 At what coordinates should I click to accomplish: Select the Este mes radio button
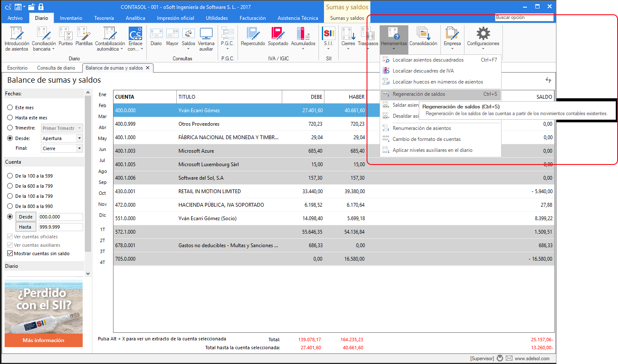pos(10,108)
